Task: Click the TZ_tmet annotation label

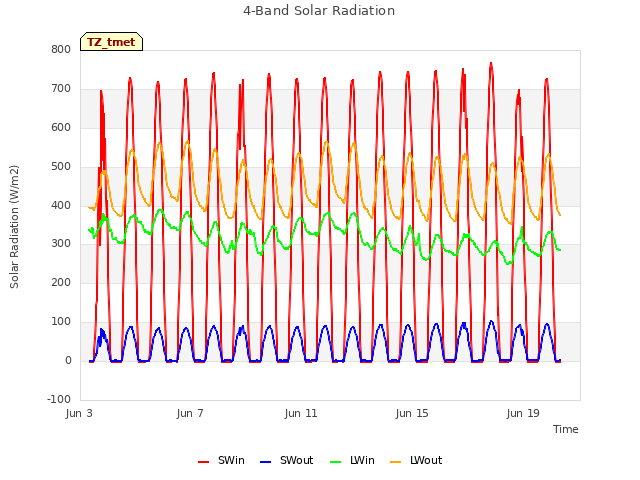Action: coord(111,42)
